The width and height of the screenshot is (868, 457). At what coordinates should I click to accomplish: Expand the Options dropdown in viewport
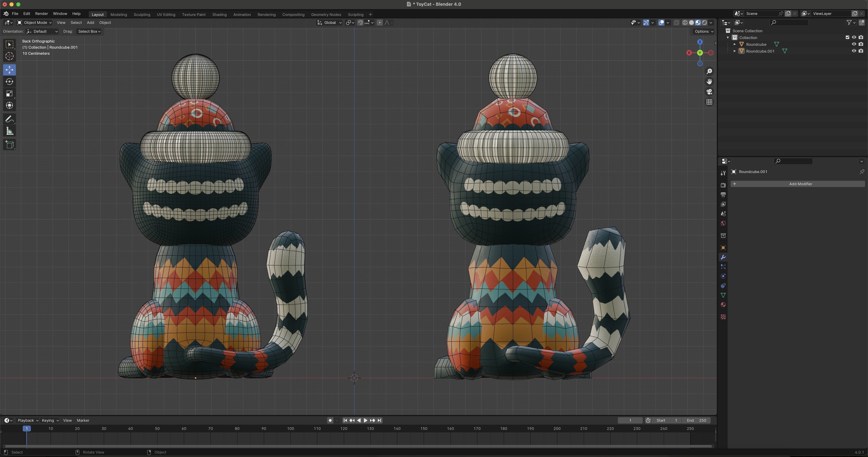click(704, 31)
